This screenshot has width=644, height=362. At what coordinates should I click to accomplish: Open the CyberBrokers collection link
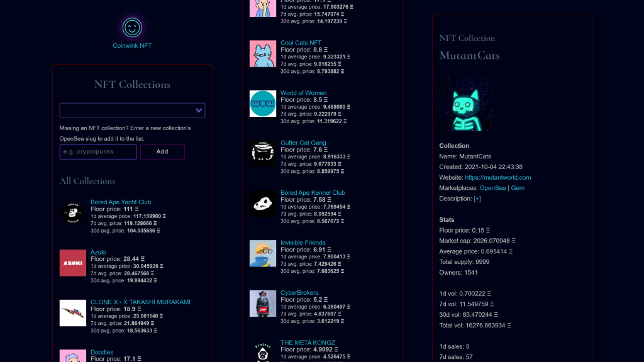pos(299,293)
